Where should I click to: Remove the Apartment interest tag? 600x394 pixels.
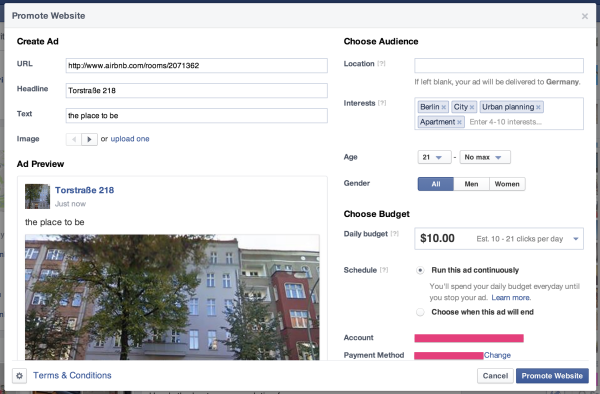click(x=459, y=122)
